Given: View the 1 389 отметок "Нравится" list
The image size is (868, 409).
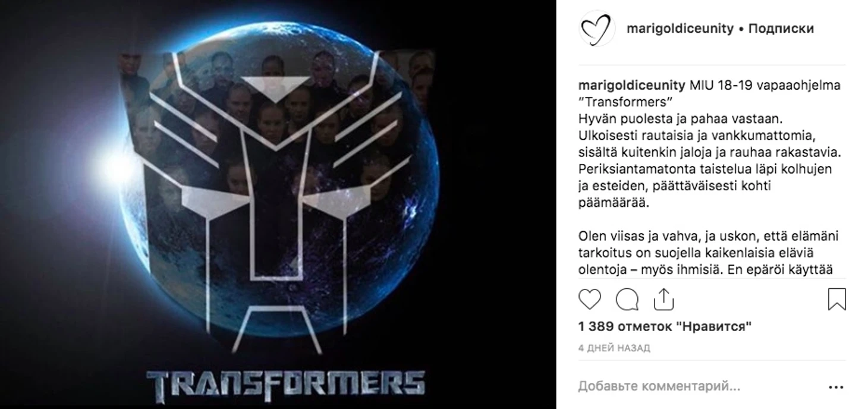Looking at the screenshot, I should [x=665, y=326].
